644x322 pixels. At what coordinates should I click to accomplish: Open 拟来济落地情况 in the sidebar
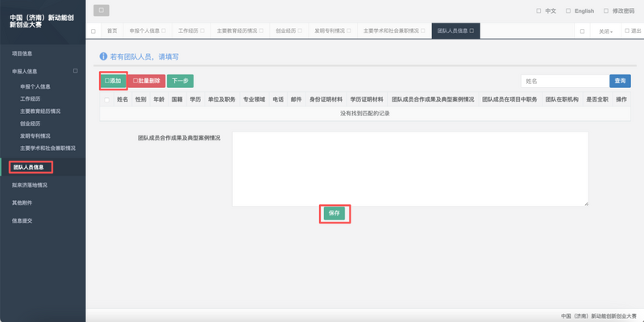(x=30, y=185)
